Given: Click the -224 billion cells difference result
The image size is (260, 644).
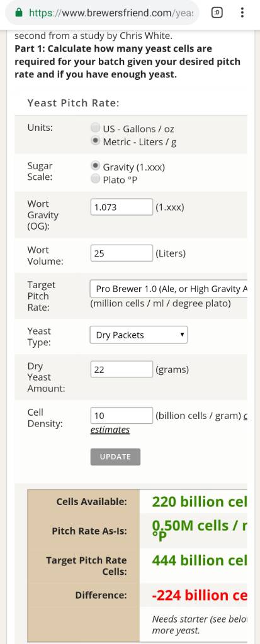Looking at the screenshot, I should click(x=200, y=595).
